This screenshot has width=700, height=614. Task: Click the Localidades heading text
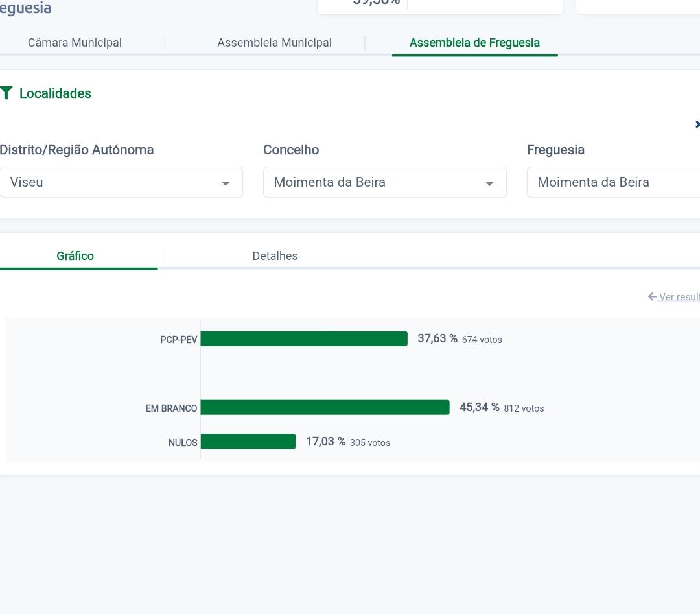point(55,93)
